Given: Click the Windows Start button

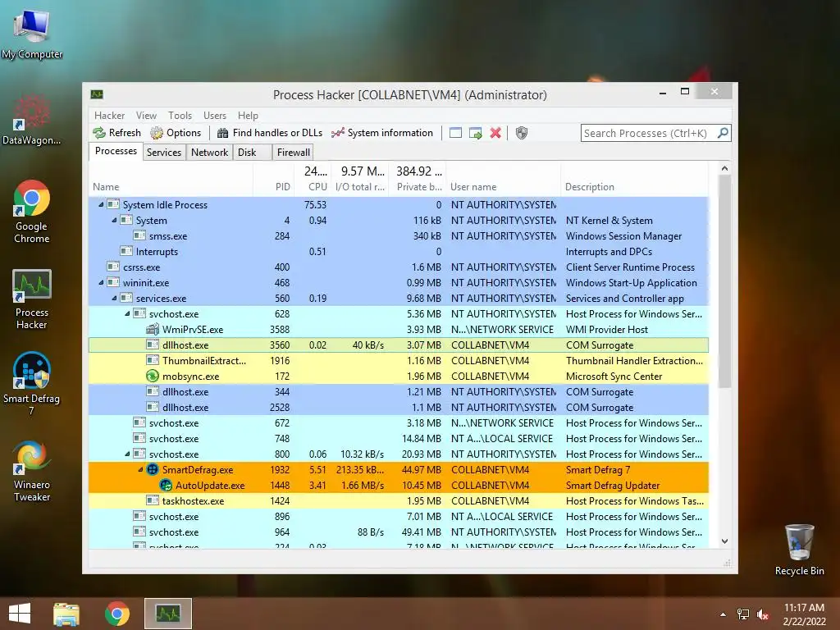Looking at the screenshot, I should point(20,614).
